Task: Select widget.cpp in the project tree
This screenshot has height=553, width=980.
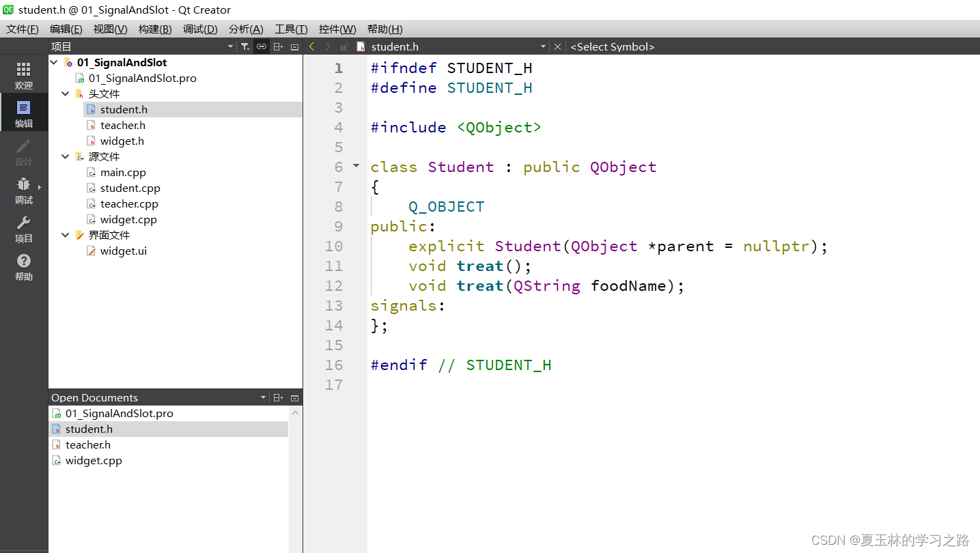Action: 128,219
